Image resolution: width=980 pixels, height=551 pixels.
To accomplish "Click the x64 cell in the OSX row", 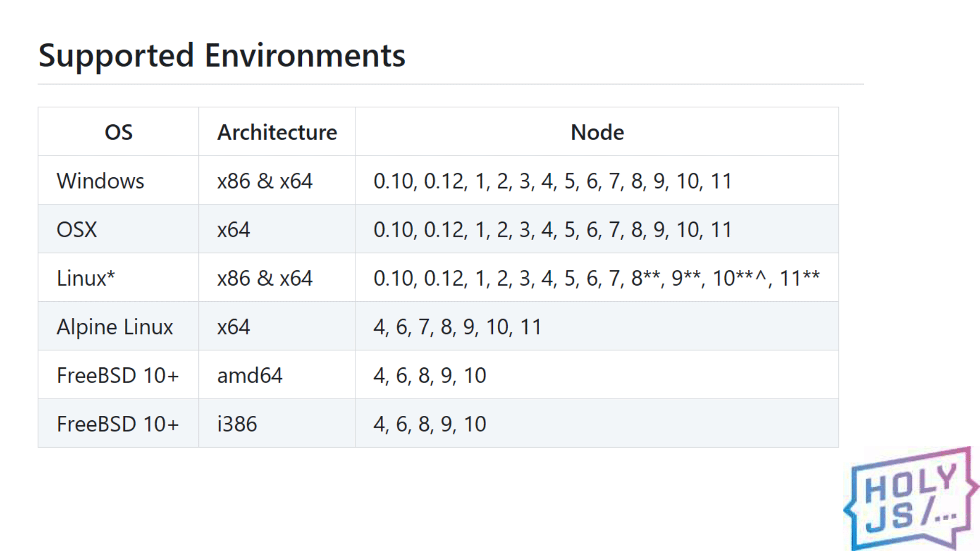I will click(x=233, y=229).
